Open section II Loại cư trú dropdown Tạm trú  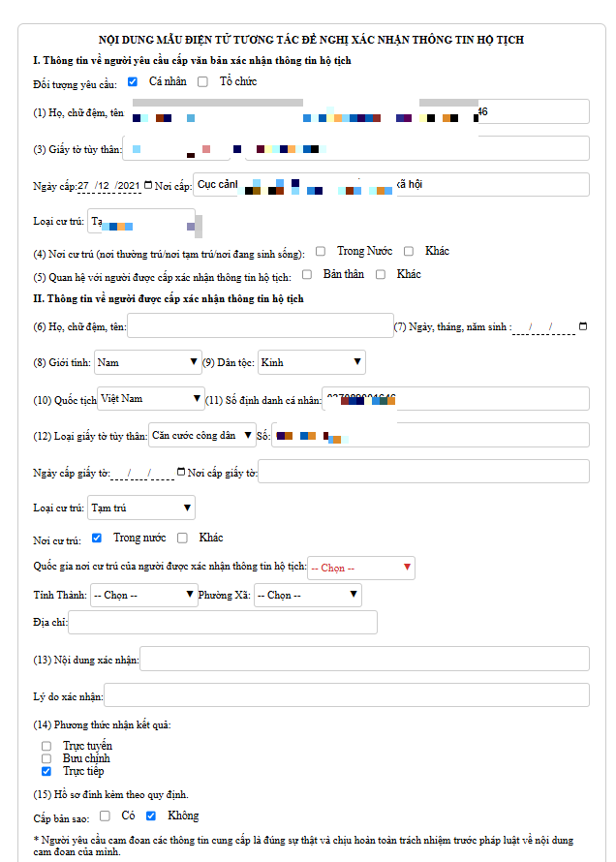pos(141,508)
